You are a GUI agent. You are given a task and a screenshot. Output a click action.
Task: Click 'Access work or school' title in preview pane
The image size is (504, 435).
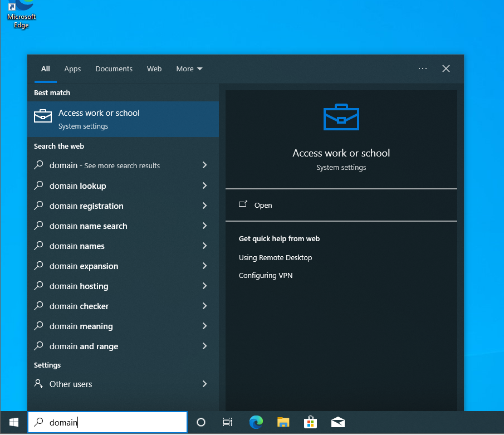[x=341, y=153]
